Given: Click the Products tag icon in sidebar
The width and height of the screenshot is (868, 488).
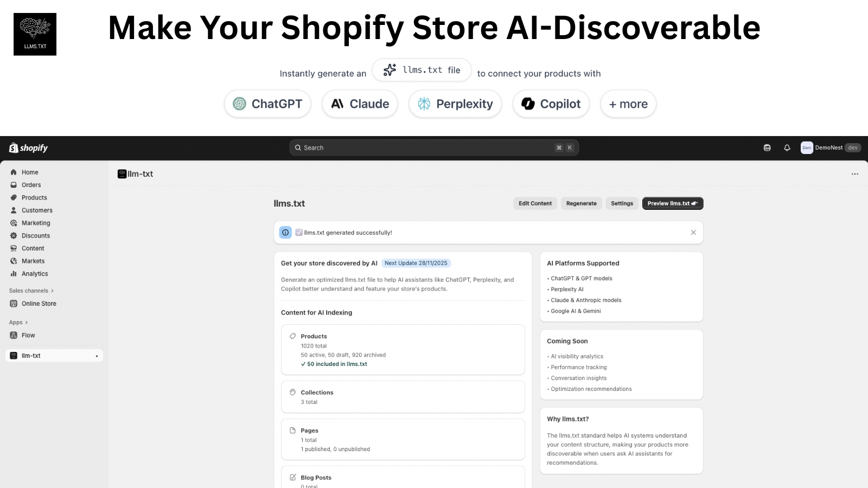Looking at the screenshot, I should 13,197.
